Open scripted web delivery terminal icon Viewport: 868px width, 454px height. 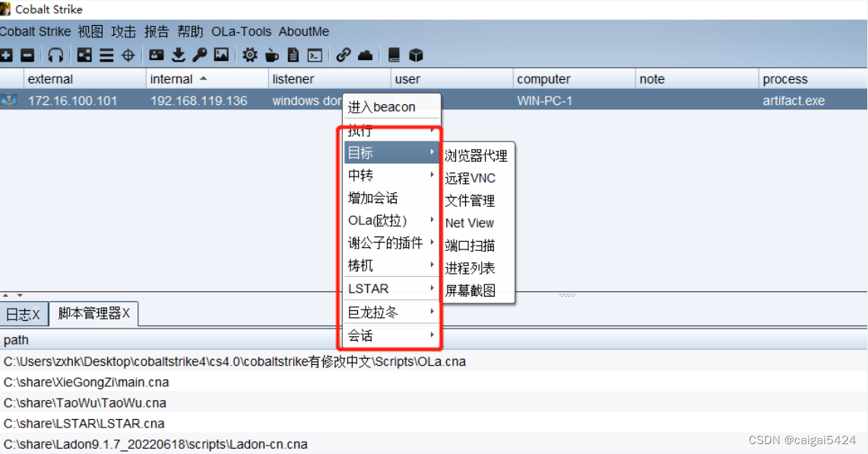tap(315, 55)
